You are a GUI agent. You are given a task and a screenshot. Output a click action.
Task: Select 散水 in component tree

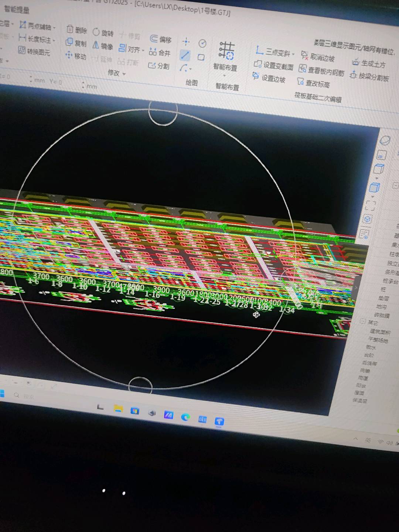pos(371,347)
